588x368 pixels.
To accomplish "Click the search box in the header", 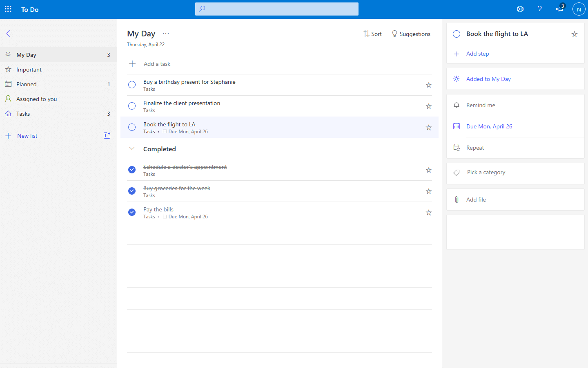I will (x=277, y=9).
